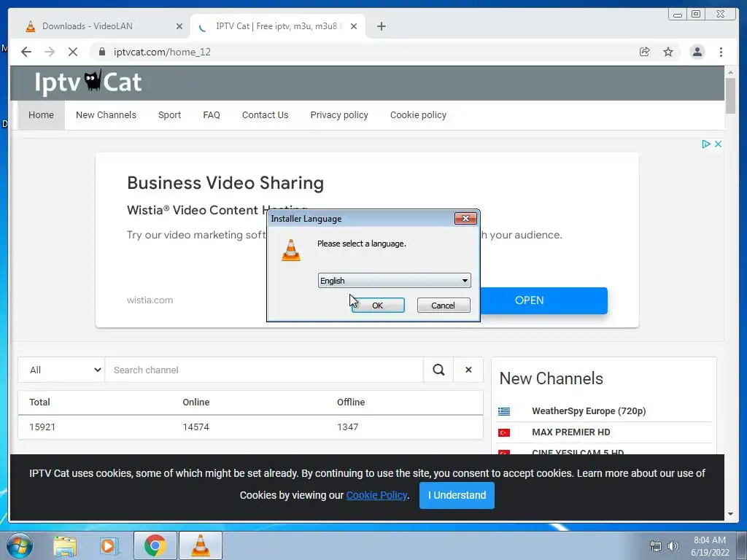747x560 pixels.
Task: Open the Windows Start menu
Action: [x=20, y=545]
